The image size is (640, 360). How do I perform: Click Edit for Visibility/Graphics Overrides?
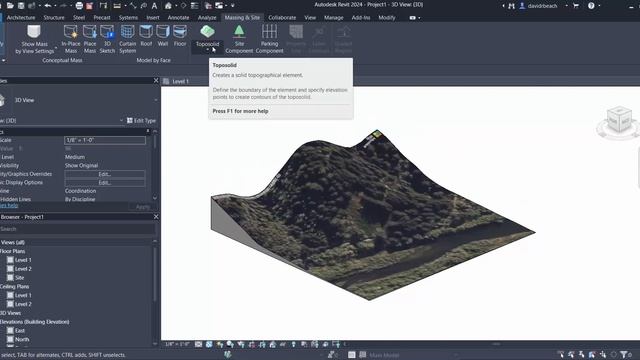[104, 174]
